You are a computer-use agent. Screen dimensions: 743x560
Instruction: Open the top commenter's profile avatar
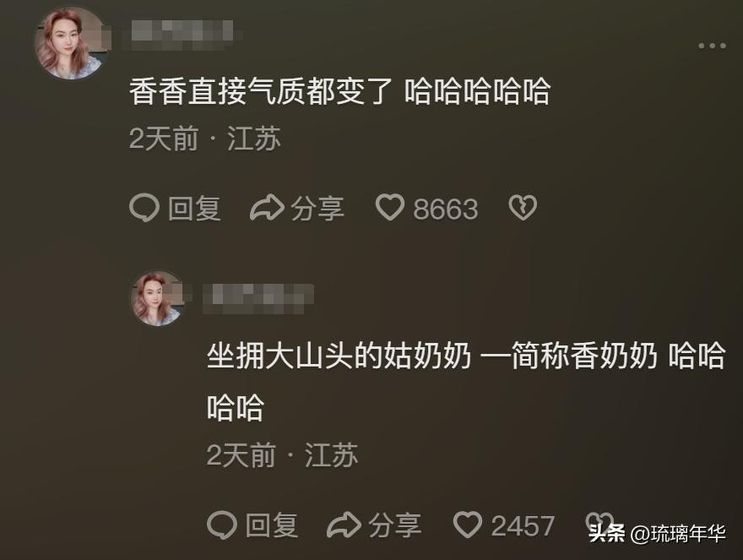[71, 44]
